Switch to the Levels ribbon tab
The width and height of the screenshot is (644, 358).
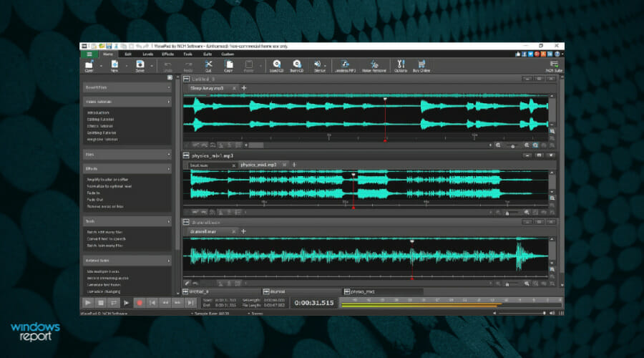[148, 54]
